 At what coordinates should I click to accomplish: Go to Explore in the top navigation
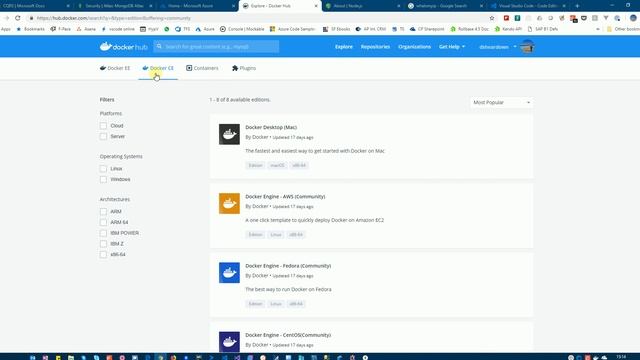(x=344, y=47)
